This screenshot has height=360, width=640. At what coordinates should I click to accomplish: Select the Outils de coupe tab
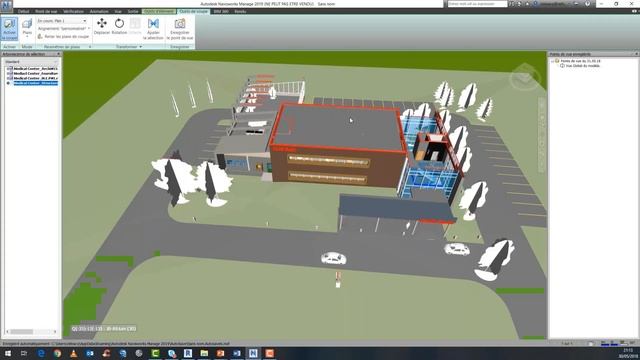(194, 11)
